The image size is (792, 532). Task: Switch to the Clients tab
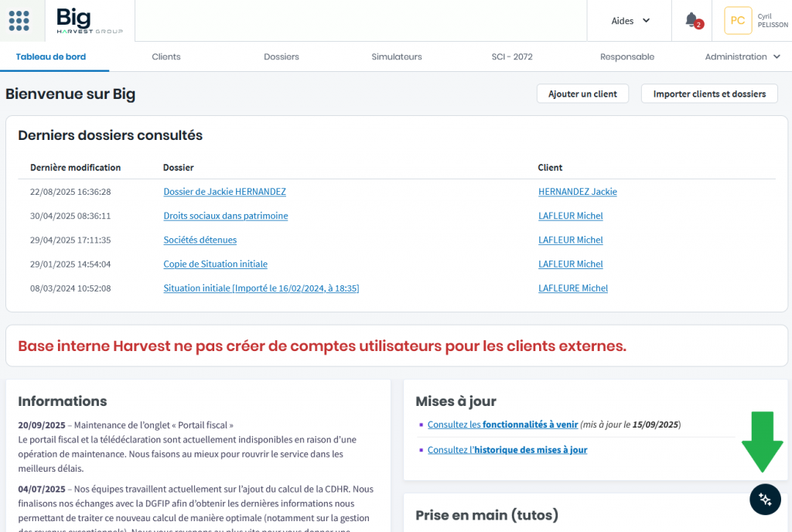click(x=166, y=57)
